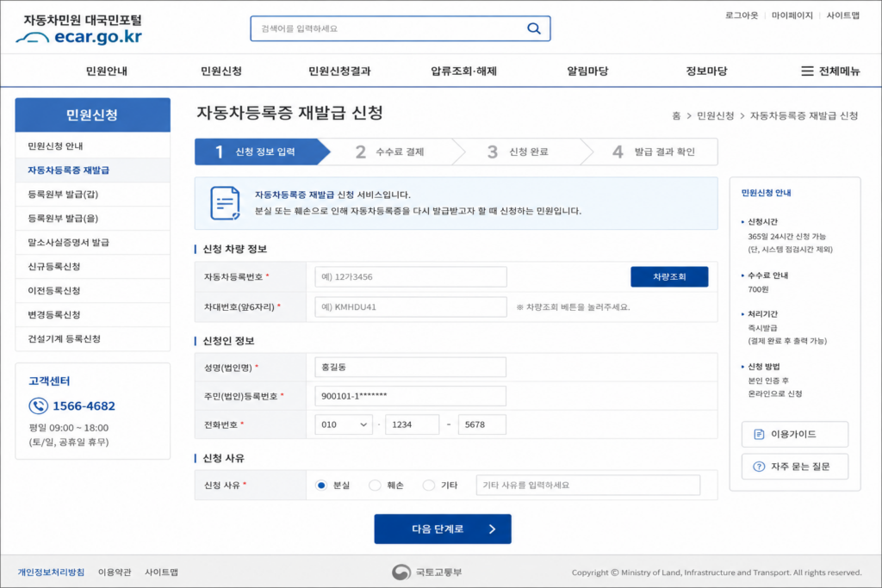Open the 정보마당 menu

[x=706, y=71]
